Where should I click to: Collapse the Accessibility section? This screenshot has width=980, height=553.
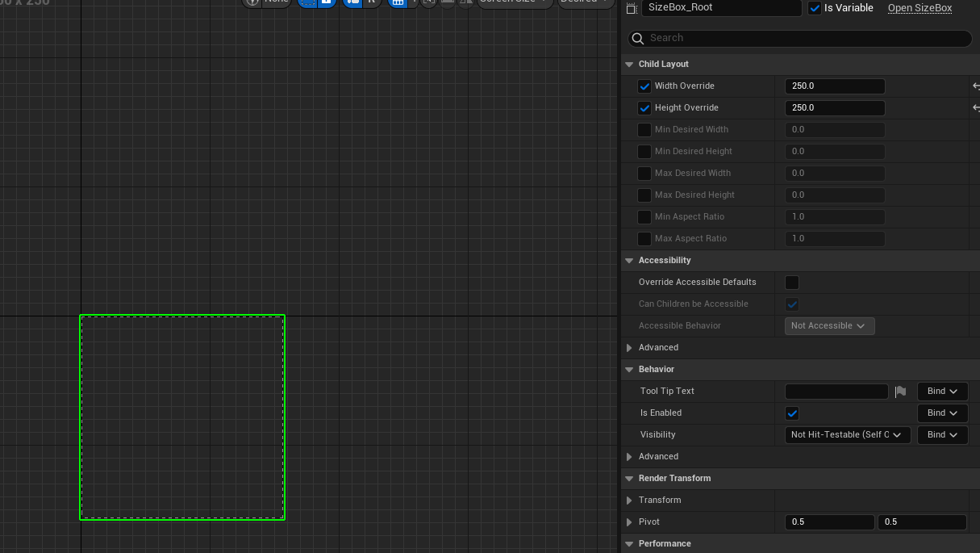(629, 260)
